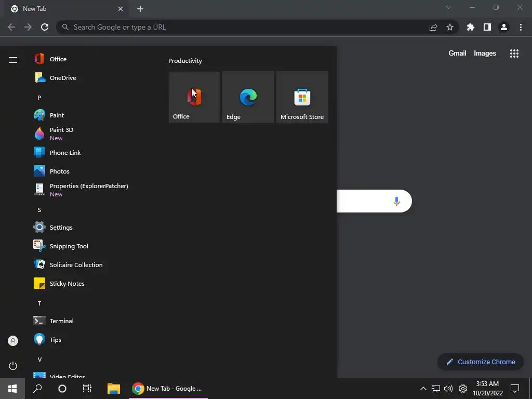
Task: Open Task View on the taskbar
Action: tap(87, 389)
